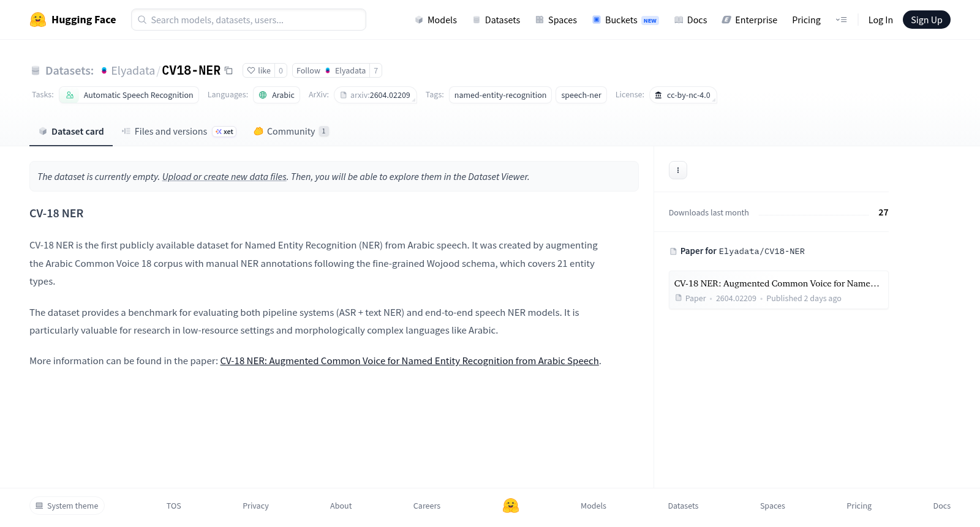Click the Downloads last month label
This screenshot has height=527, width=980.
tap(709, 212)
